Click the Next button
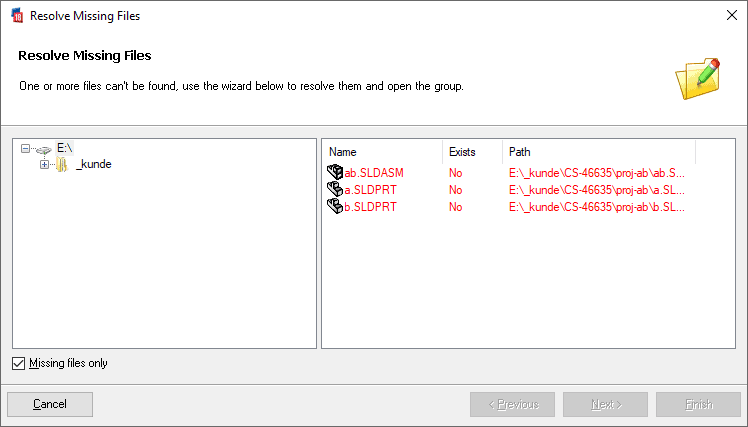Image resolution: width=748 pixels, height=427 pixels. click(x=605, y=405)
